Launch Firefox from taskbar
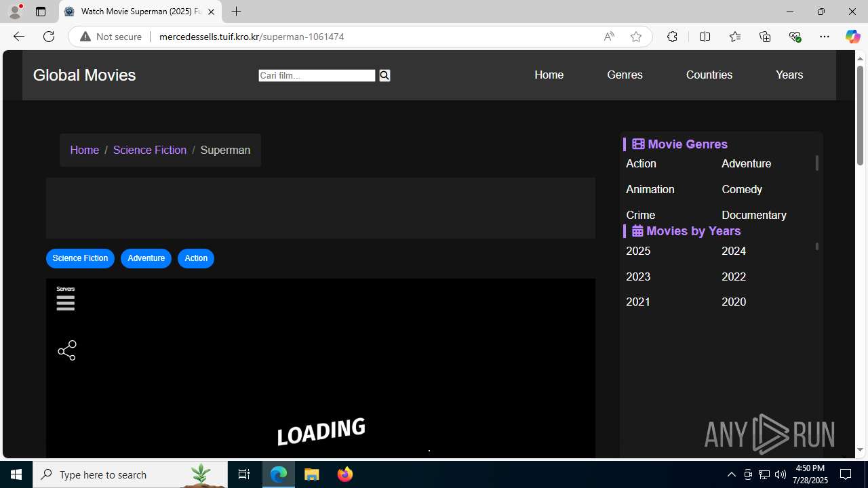The width and height of the screenshot is (868, 488). click(345, 474)
